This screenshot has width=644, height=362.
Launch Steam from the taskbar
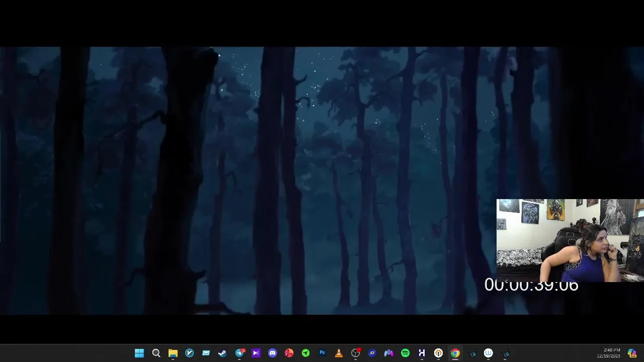click(x=222, y=353)
